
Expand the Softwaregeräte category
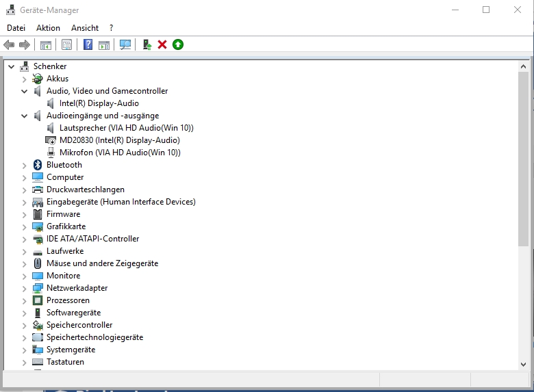pyautogui.click(x=24, y=313)
